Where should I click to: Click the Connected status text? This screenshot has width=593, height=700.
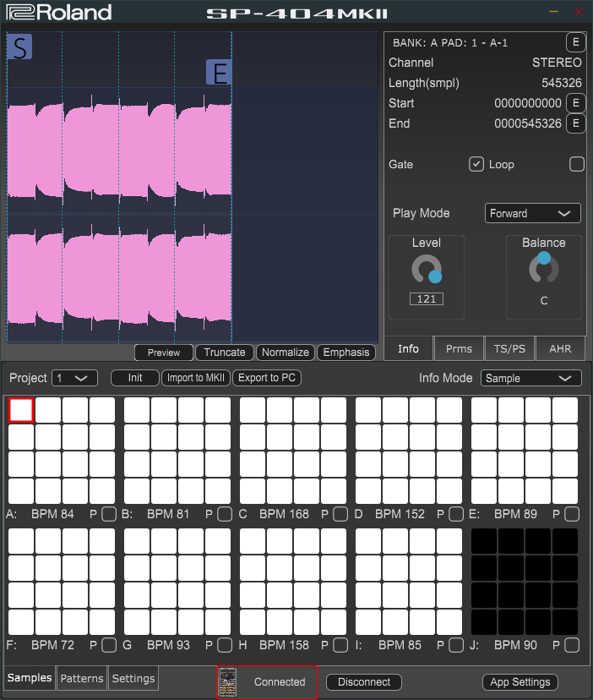(x=280, y=681)
